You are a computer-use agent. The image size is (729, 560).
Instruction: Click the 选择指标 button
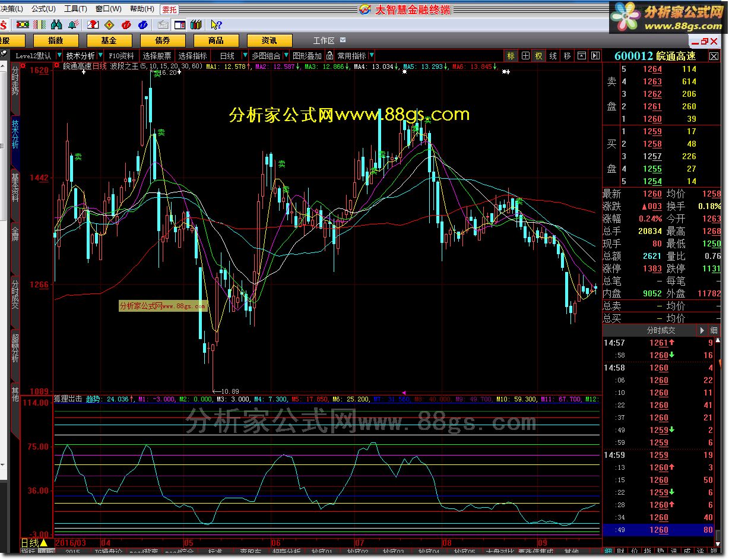tap(193, 56)
